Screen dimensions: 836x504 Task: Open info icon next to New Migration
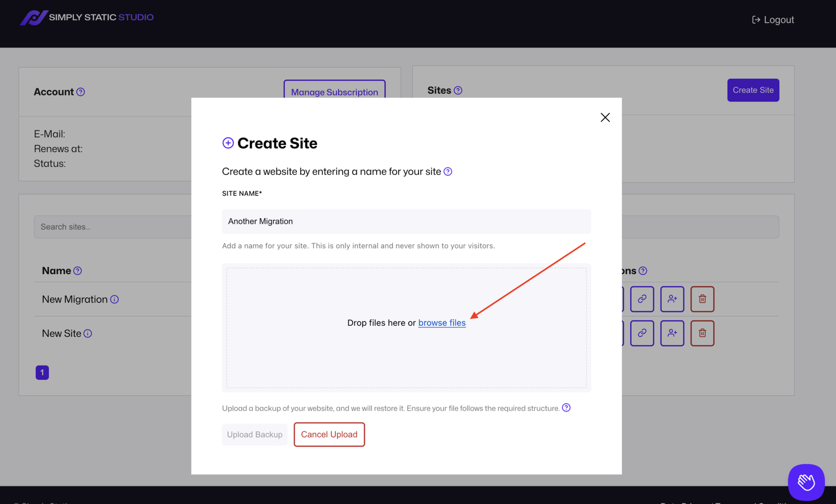pos(114,300)
